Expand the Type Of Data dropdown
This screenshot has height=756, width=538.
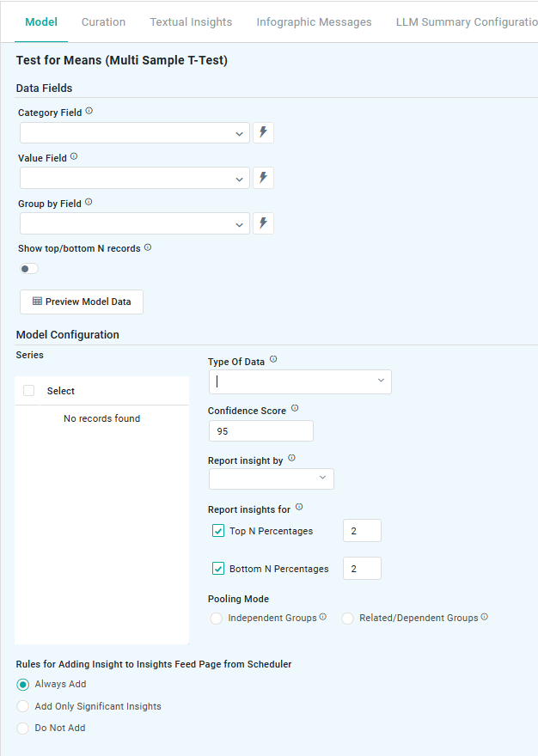(x=299, y=381)
